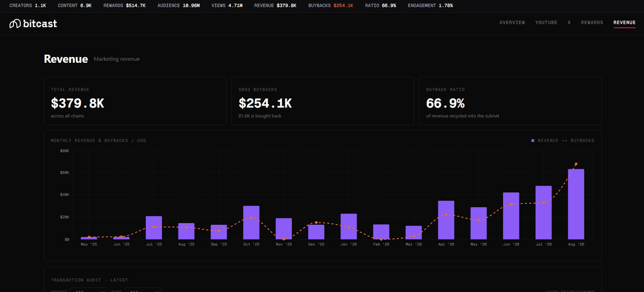Viewport: 644px width, 292px height.
Task: Click the Oct '25 revenue bar
Action: pyautogui.click(x=251, y=222)
